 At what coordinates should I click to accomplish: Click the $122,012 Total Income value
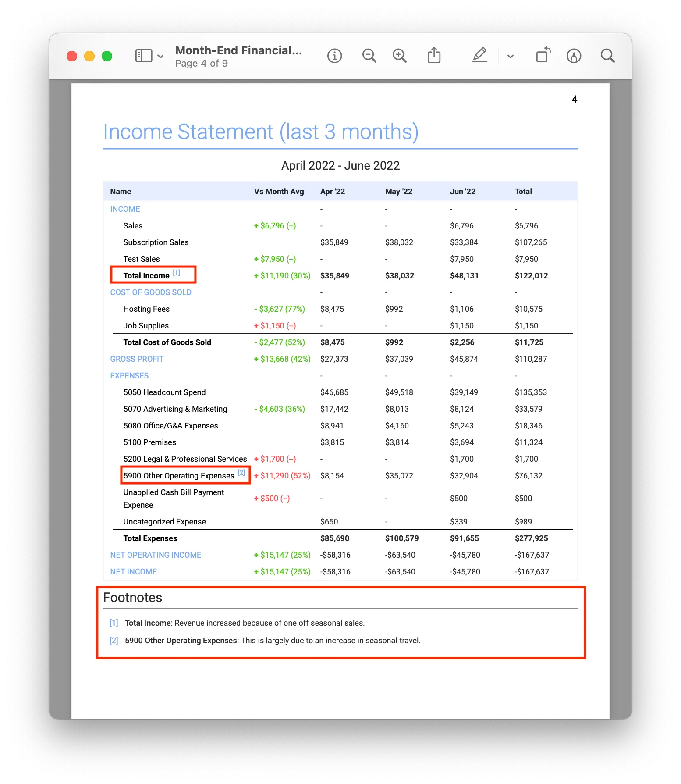click(531, 276)
